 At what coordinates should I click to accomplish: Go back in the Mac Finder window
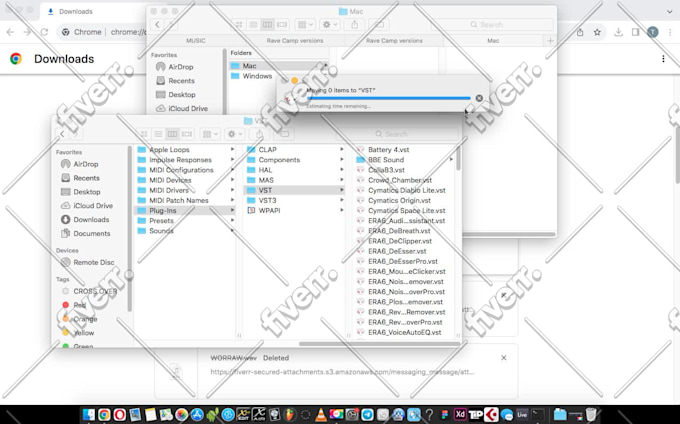(157, 25)
